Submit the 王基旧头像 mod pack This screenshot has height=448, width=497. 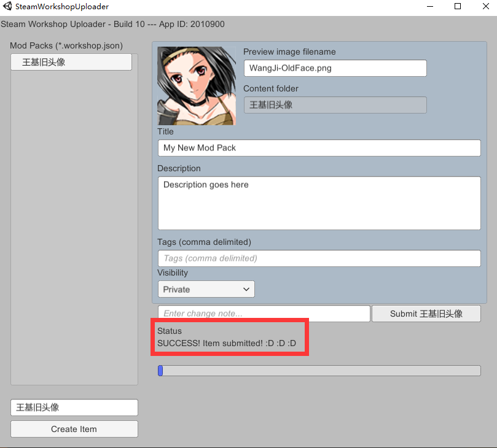coord(426,314)
